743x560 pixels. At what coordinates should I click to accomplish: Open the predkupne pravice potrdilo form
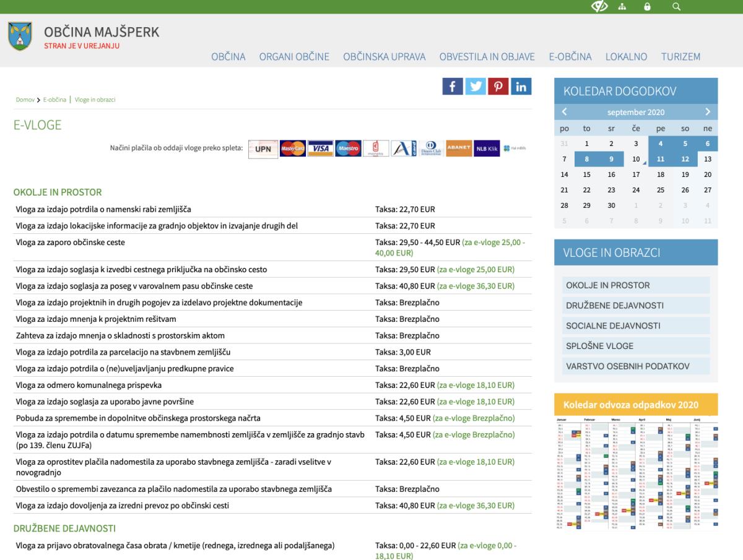click(124, 369)
